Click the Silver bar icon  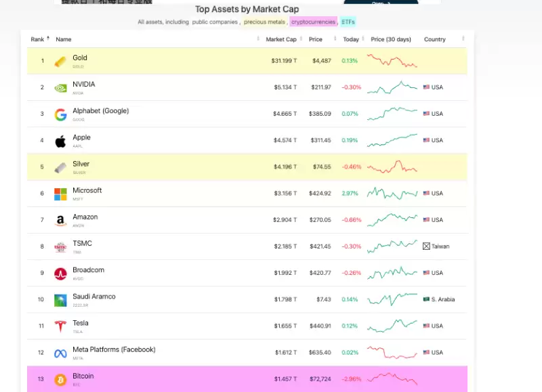[60, 168]
